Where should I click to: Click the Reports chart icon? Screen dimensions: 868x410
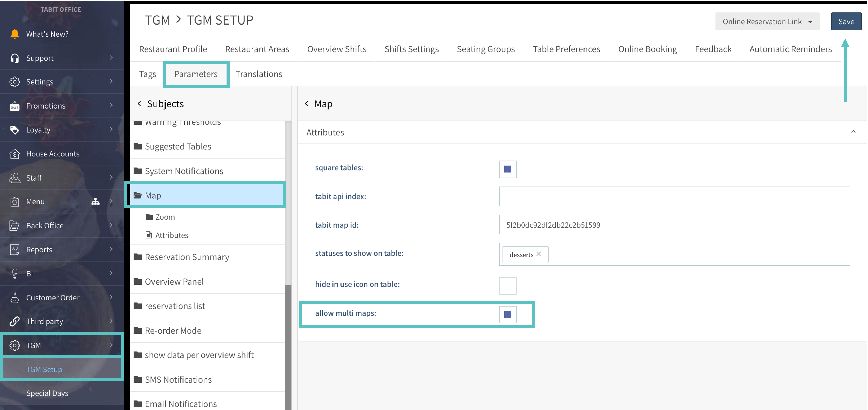[x=14, y=250]
